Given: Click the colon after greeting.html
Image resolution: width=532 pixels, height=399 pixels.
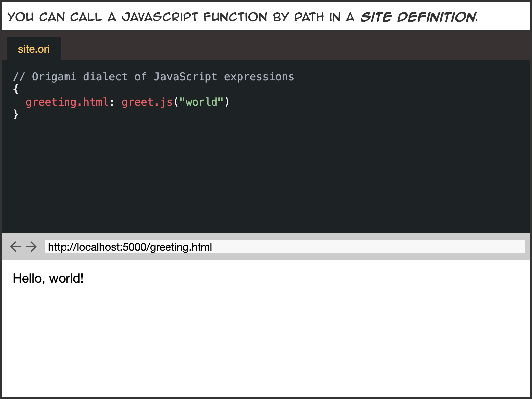Looking at the screenshot, I should (112, 102).
